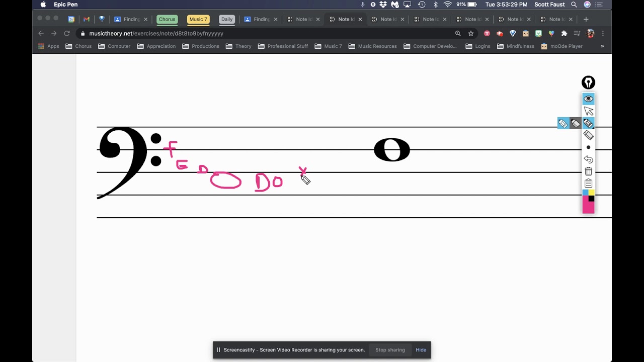
Task: Toggle the Music 7 tab group
Action: point(198,19)
